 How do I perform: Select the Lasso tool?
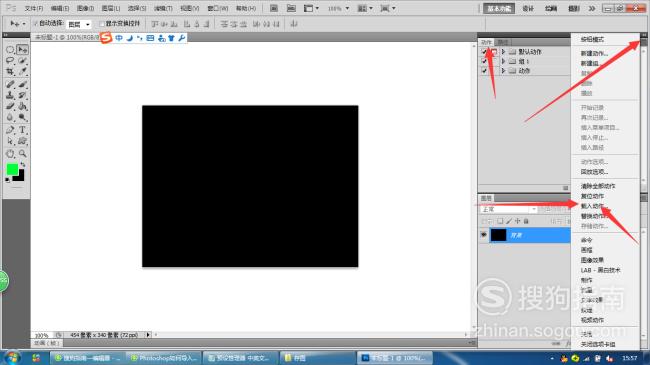pyautogui.click(x=10, y=61)
